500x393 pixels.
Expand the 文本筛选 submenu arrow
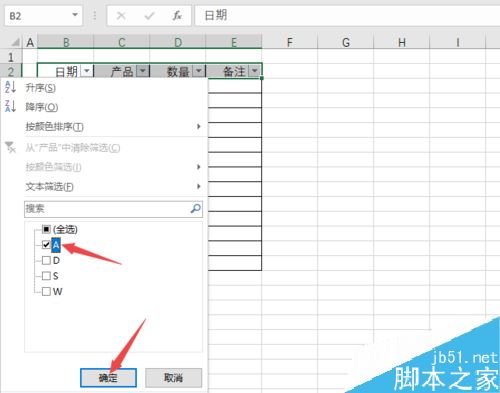click(x=199, y=186)
